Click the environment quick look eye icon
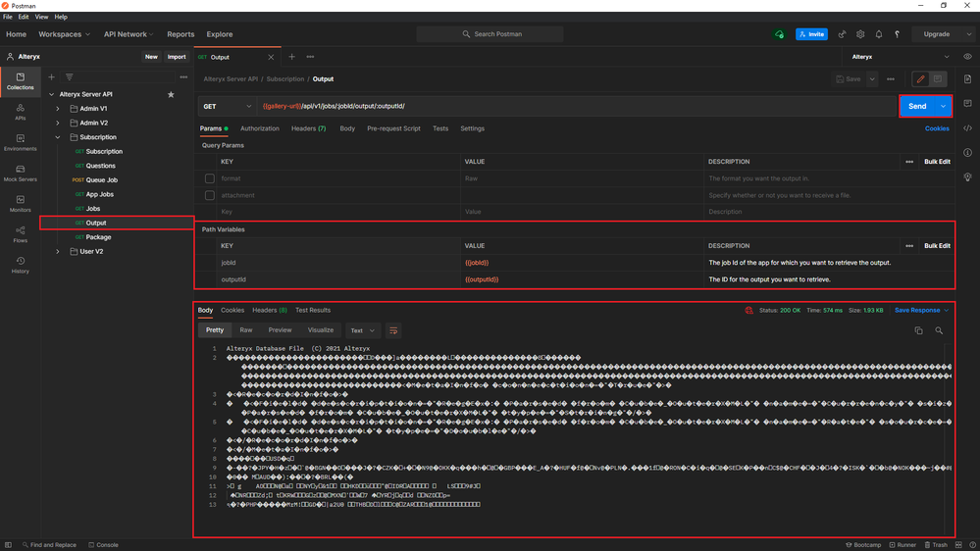This screenshot has height=551, width=980. (x=967, y=57)
